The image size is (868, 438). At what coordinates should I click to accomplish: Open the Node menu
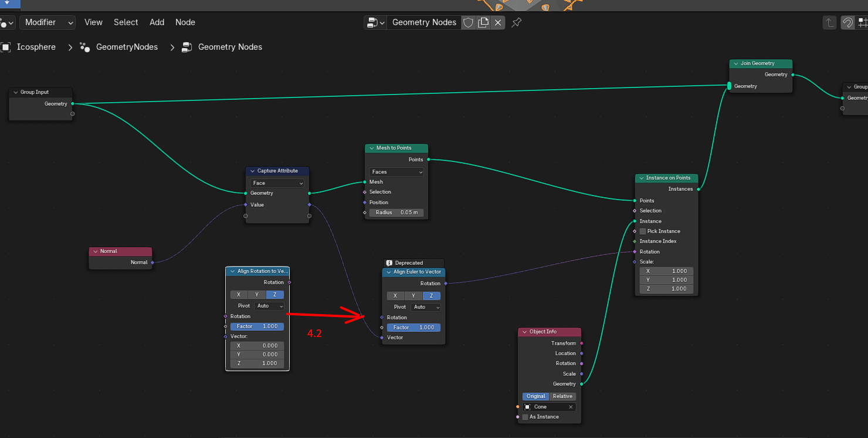click(x=185, y=22)
